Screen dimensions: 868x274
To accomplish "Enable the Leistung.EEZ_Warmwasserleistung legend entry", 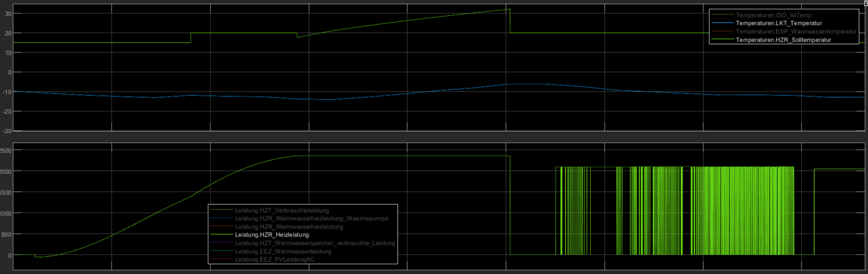I will 283,251.
